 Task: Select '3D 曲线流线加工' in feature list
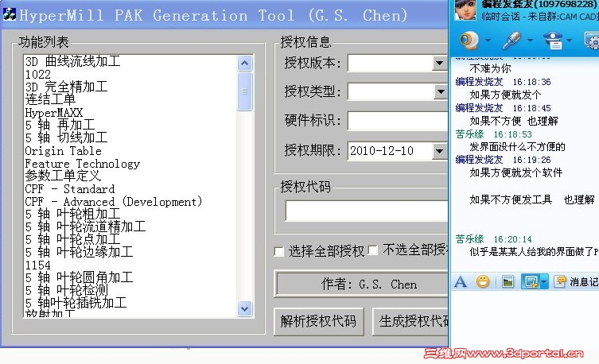(72, 61)
